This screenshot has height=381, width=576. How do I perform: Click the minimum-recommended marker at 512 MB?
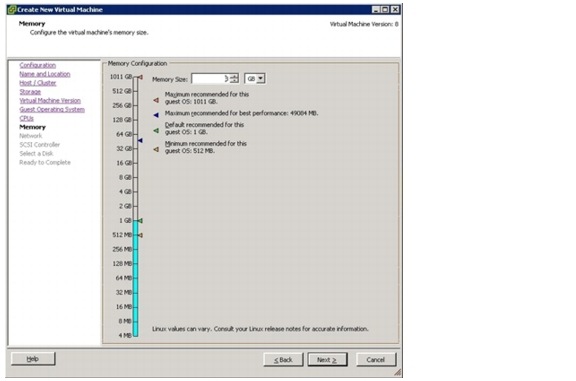click(140, 235)
